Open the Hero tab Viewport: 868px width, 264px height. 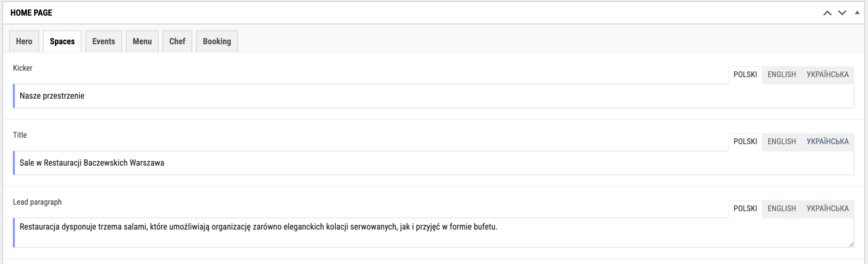(x=24, y=41)
